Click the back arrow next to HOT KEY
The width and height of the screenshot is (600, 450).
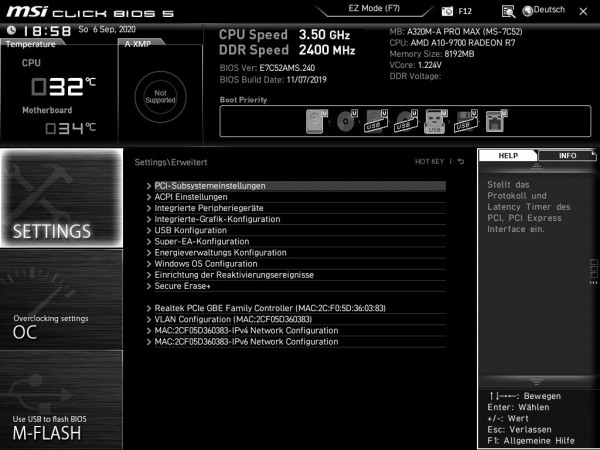(461, 161)
